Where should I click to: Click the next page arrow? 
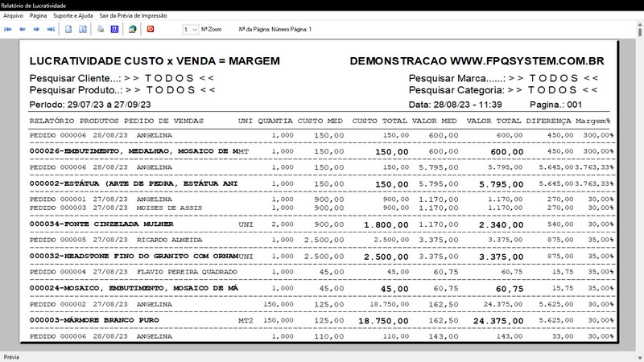pos(37,29)
